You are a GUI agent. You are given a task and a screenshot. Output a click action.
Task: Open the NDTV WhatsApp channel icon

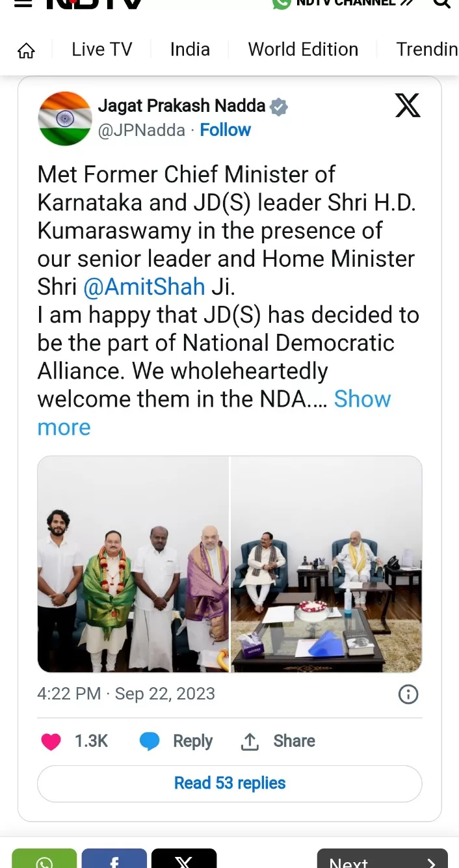[281, 3]
